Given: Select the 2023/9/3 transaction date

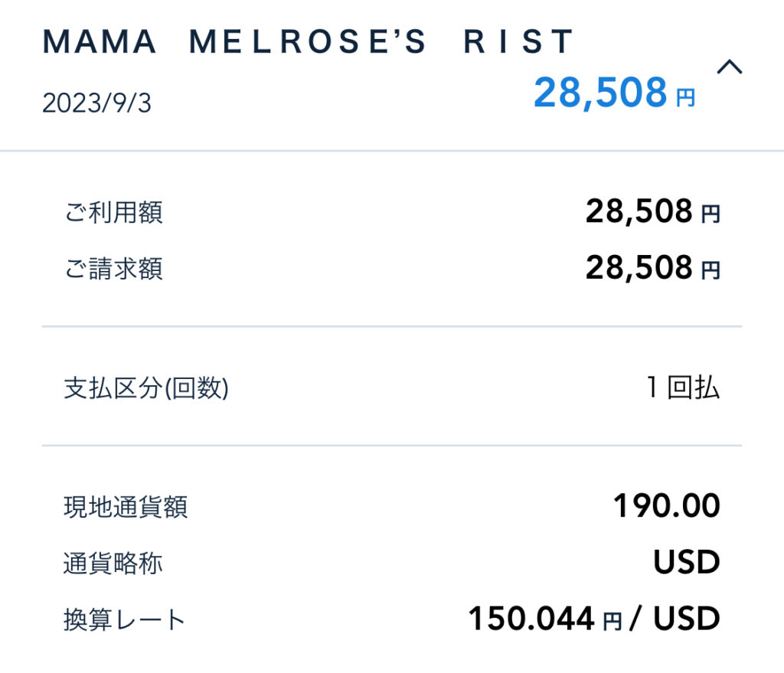Looking at the screenshot, I should click(x=96, y=103).
